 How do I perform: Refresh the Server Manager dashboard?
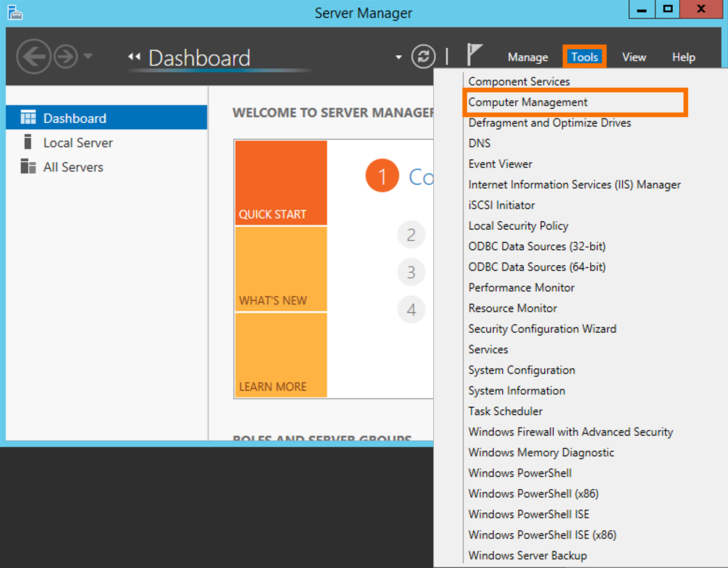coord(423,57)
